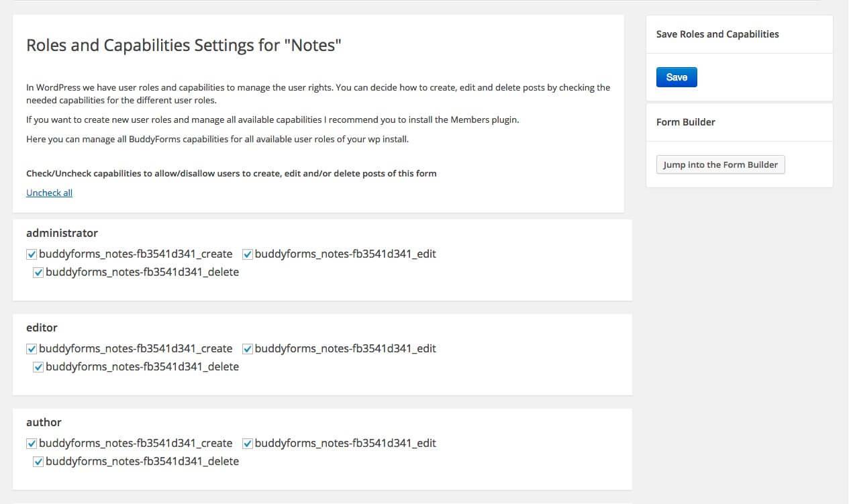This screenshot has height=504, width=849.
Task: Click the administrator role heading
Action: [x=62, y=233]
